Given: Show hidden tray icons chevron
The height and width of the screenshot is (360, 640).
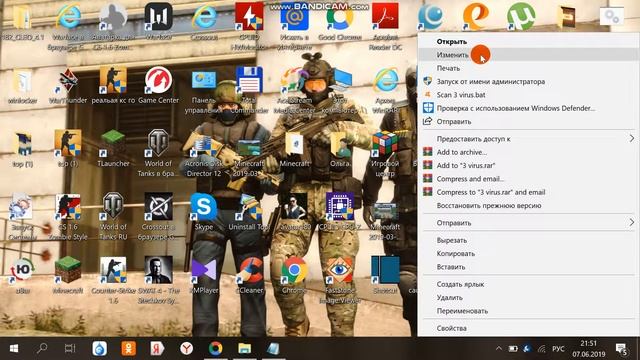Looking at the screenshot, I should coord(499,349).
